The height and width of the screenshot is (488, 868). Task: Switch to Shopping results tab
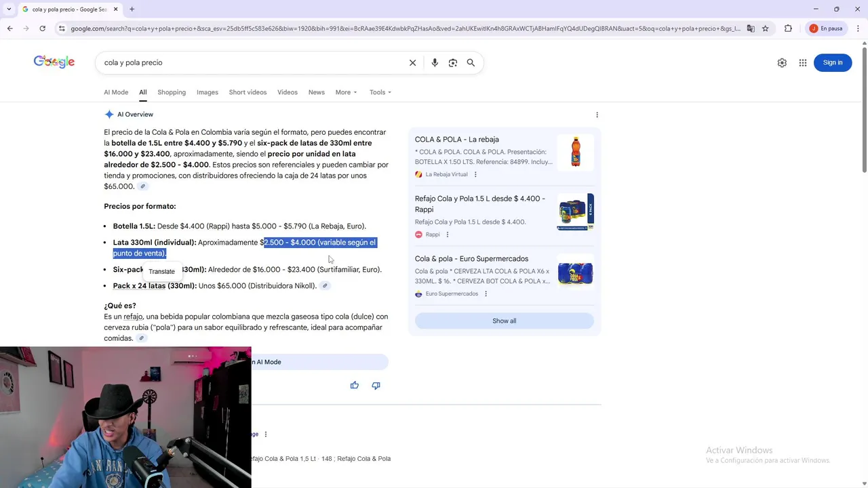[x=172, y=92]
